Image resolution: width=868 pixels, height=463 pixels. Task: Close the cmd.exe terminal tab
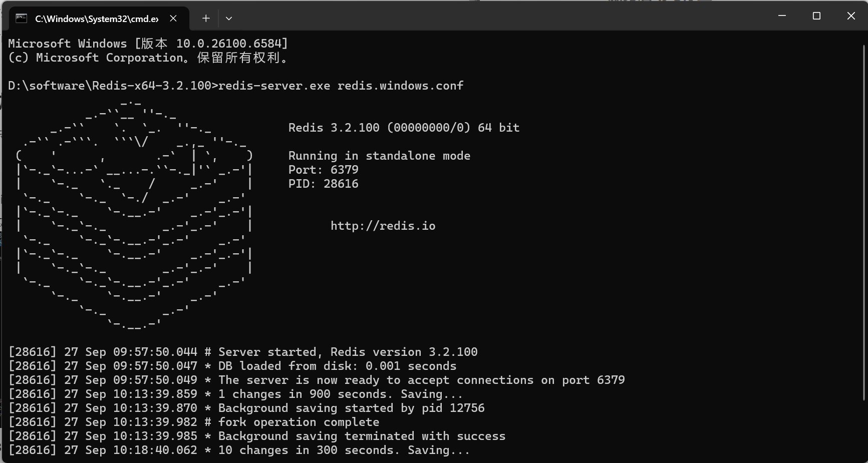point(173,19)
